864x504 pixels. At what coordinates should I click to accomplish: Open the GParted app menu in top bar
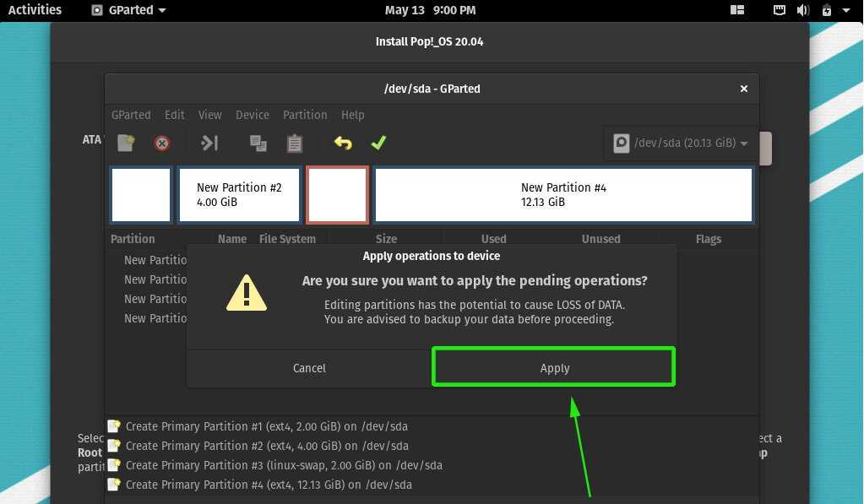pos(128,10)
